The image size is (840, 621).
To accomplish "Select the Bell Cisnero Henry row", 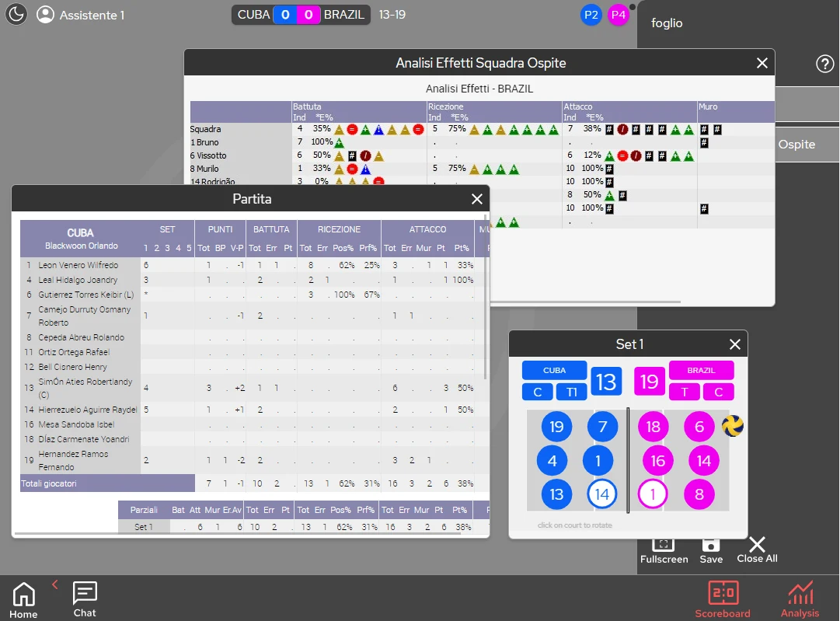I will (254, 367).
